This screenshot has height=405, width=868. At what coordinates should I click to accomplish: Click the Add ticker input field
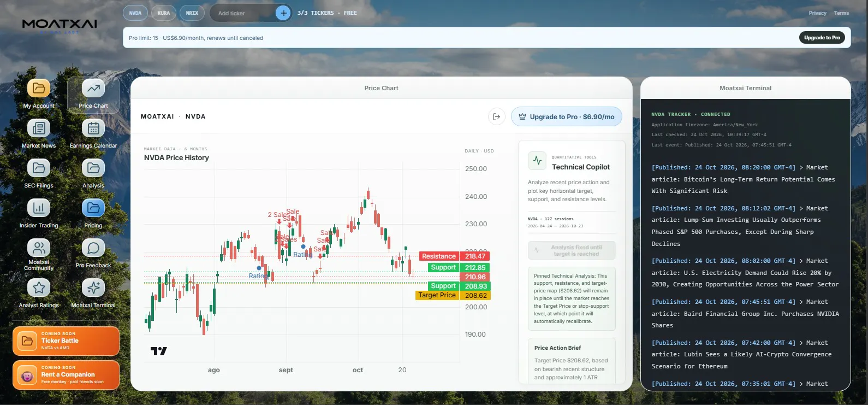(x=243, y=13)
